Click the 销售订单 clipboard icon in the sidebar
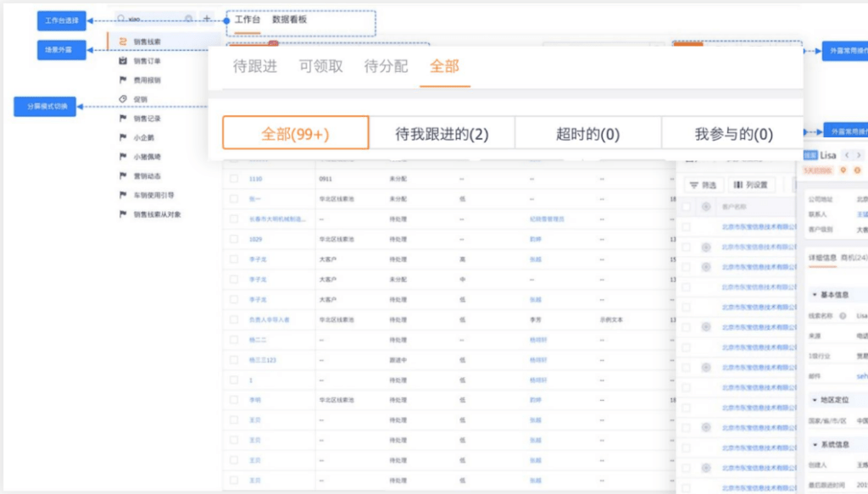The image size is (868, 494). point(123,60)
